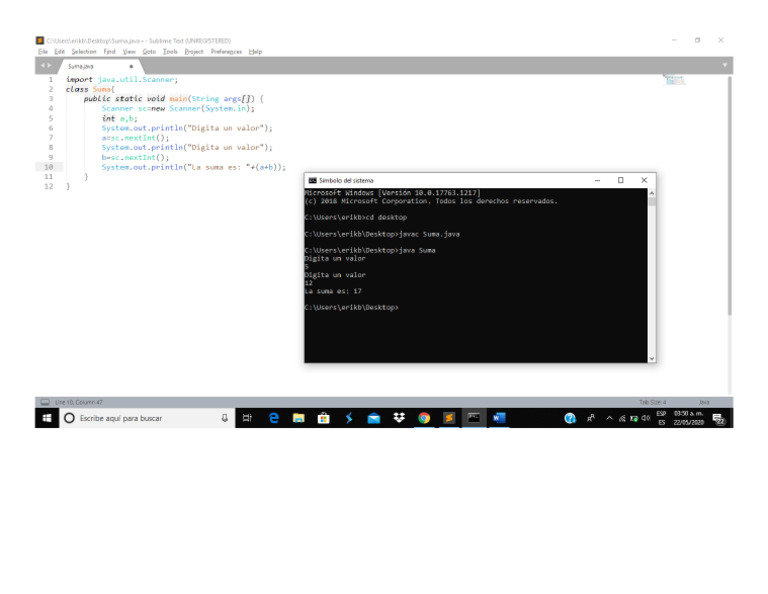Open the Sublime Text taskbar icon
Screen dimensions: 768x594
point(449,418)
